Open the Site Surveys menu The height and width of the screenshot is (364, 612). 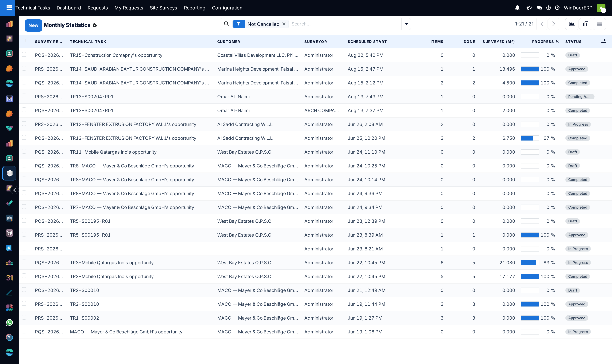pos(164,8)
